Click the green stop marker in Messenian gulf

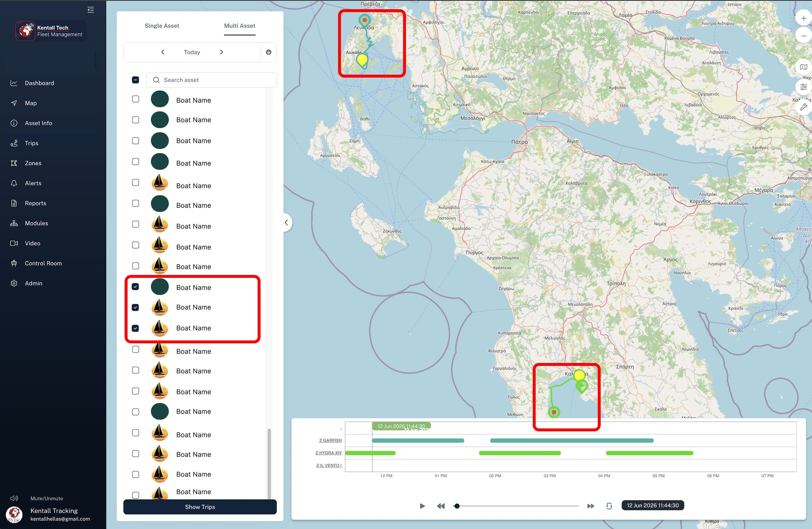click(554, 412)
